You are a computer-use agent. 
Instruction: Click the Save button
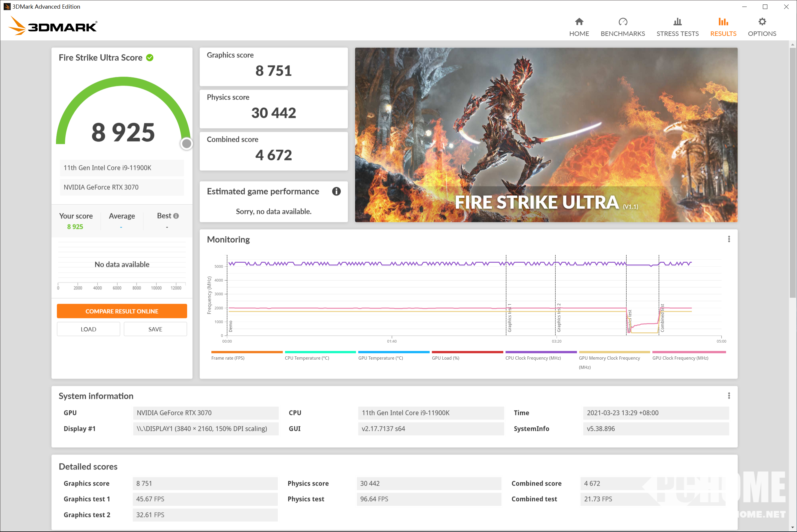155,329
